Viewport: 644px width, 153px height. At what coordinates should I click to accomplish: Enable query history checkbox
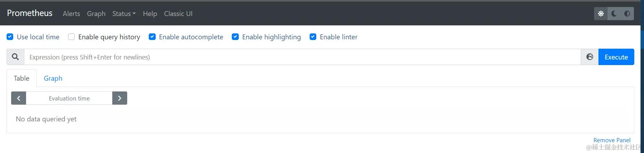pyautogui.click(x=72, y=37)
